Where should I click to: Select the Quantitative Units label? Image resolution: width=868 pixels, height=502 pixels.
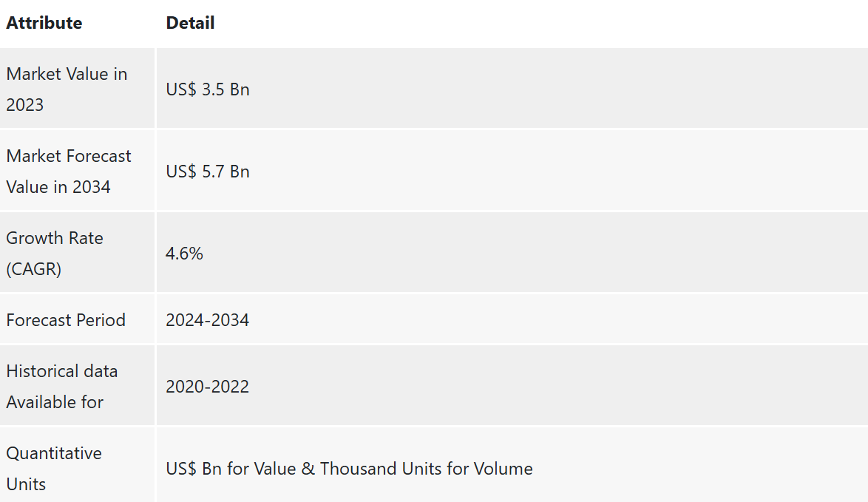click(x=54, y=468)
